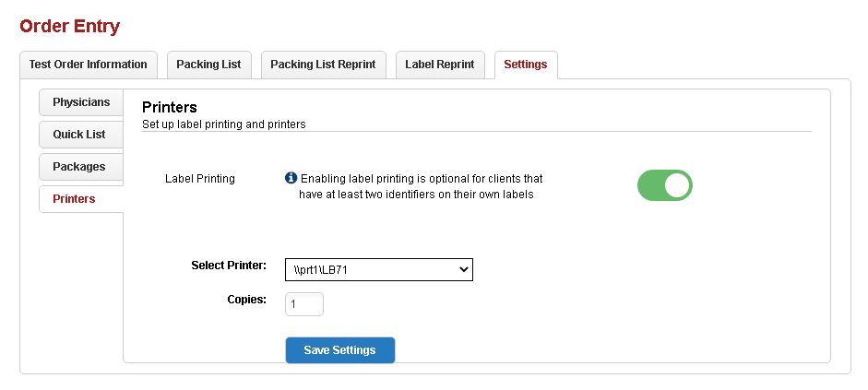Go to the Packing List Reprint tab
The image size is (868, 390).
click(x=323, y=65)
